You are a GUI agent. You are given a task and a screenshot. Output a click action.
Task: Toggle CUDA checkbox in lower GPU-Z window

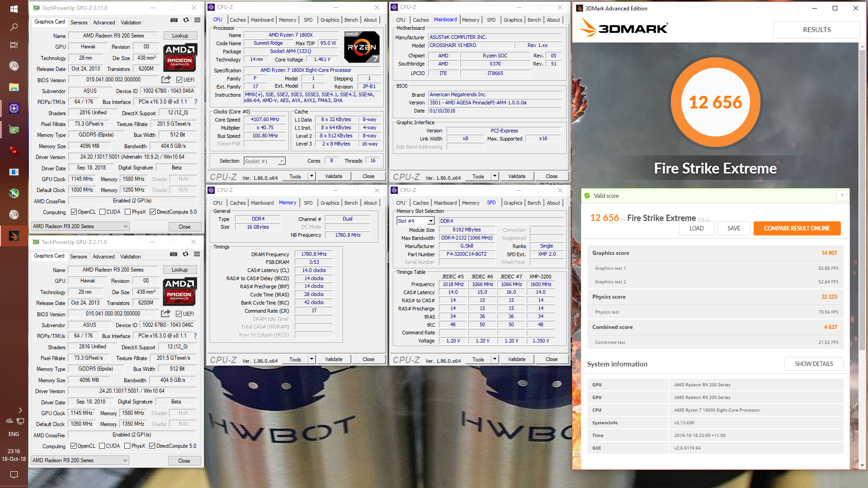click(x=102, y=446)
